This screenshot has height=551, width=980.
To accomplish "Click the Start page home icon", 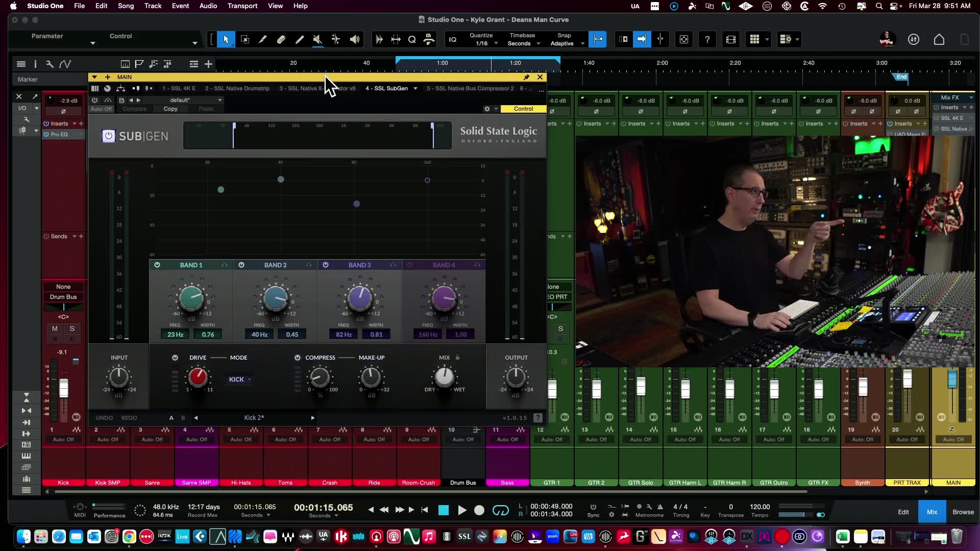I will [x=939, y=39].
